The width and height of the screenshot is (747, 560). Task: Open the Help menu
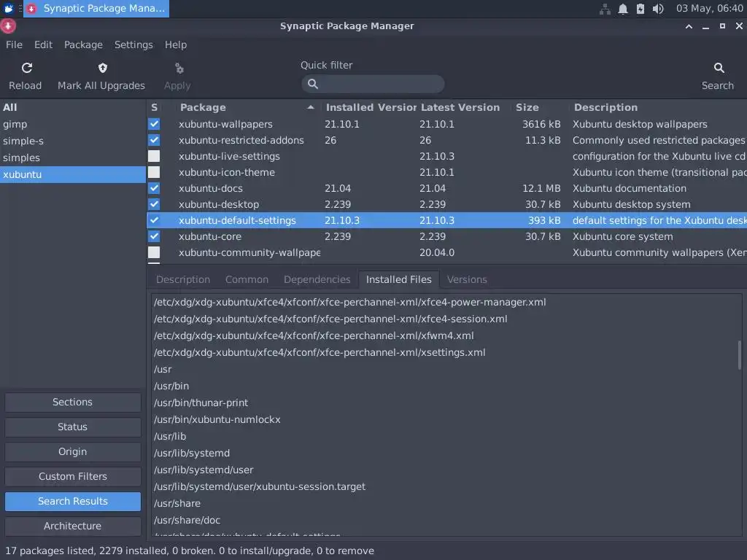[x=176, y=44]
